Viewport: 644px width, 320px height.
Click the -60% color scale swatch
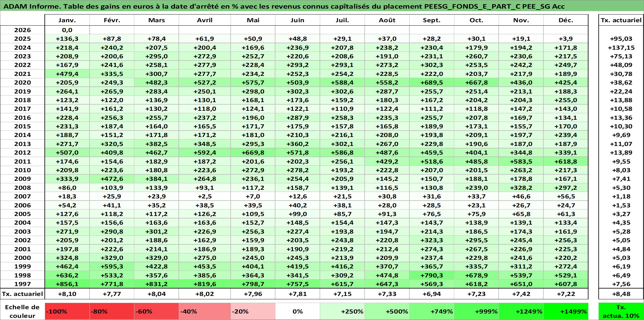pos(157,311)
